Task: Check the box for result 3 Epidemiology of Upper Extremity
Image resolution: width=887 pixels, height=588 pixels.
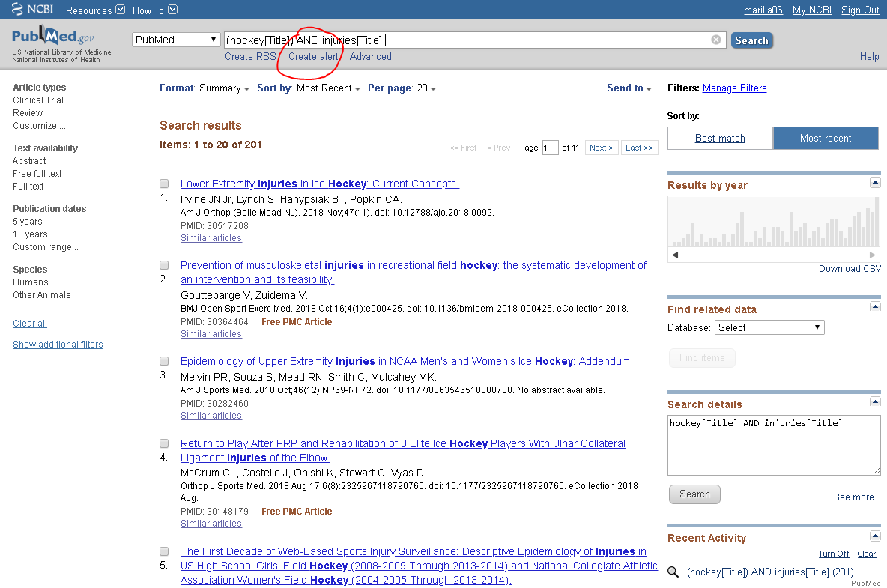Action: pyautogui.click(x=164, y=361)
